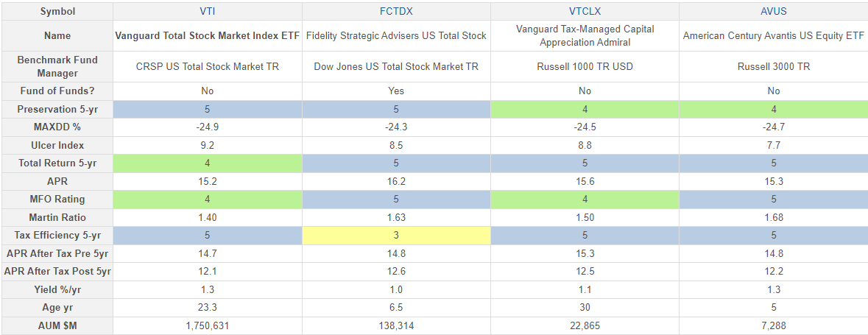
Task: Click the Yield %/yr row label
Action: click(x=57, y=290)
